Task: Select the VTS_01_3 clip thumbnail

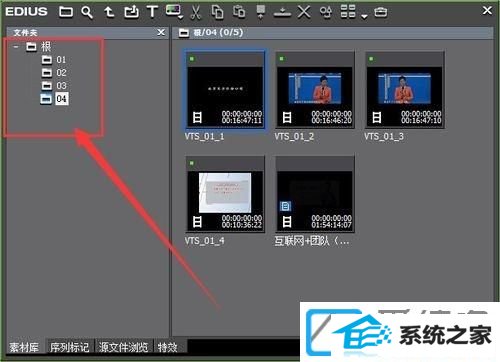Action: 404,90
